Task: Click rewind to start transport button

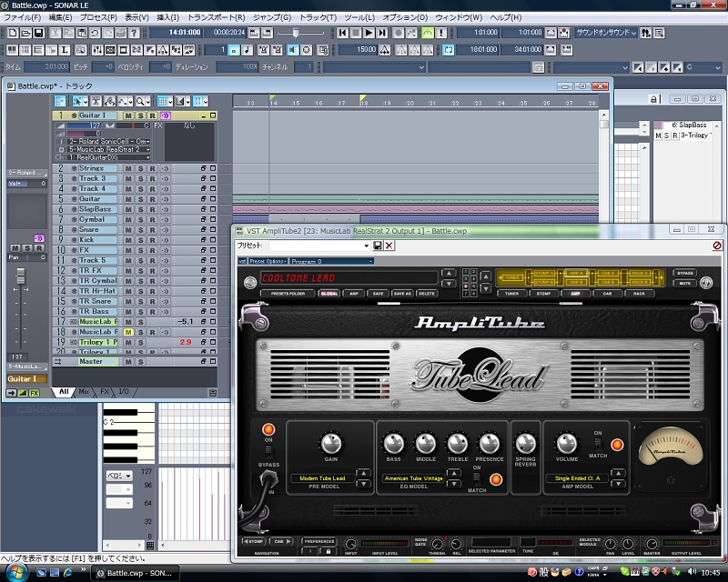Action: point(342,33)
